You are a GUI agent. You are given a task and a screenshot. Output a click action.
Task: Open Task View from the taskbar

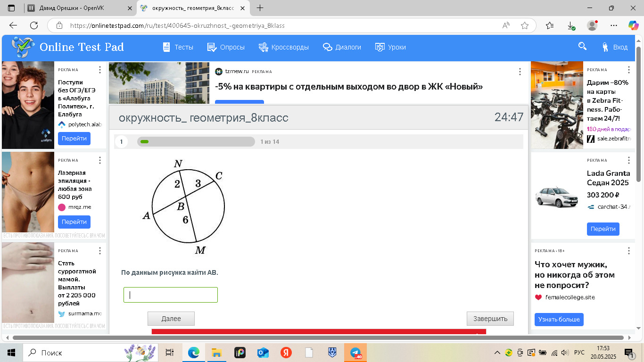170,353
